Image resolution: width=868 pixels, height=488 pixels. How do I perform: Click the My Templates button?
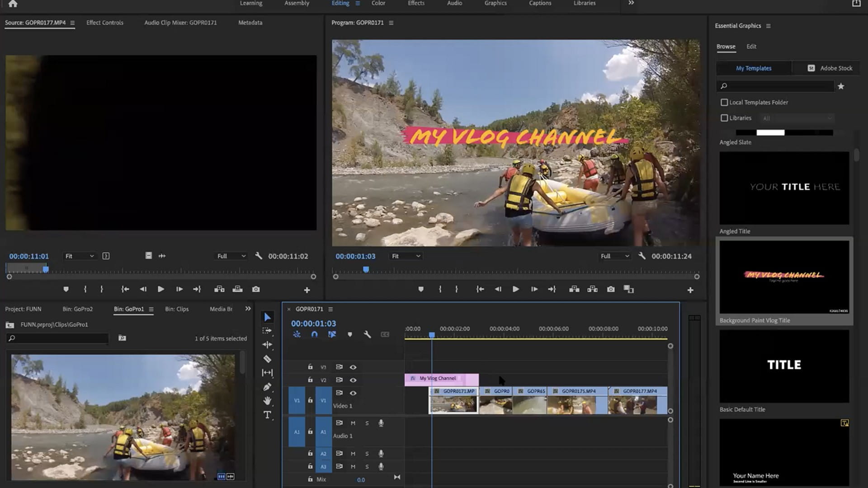(x=753, y=68)
